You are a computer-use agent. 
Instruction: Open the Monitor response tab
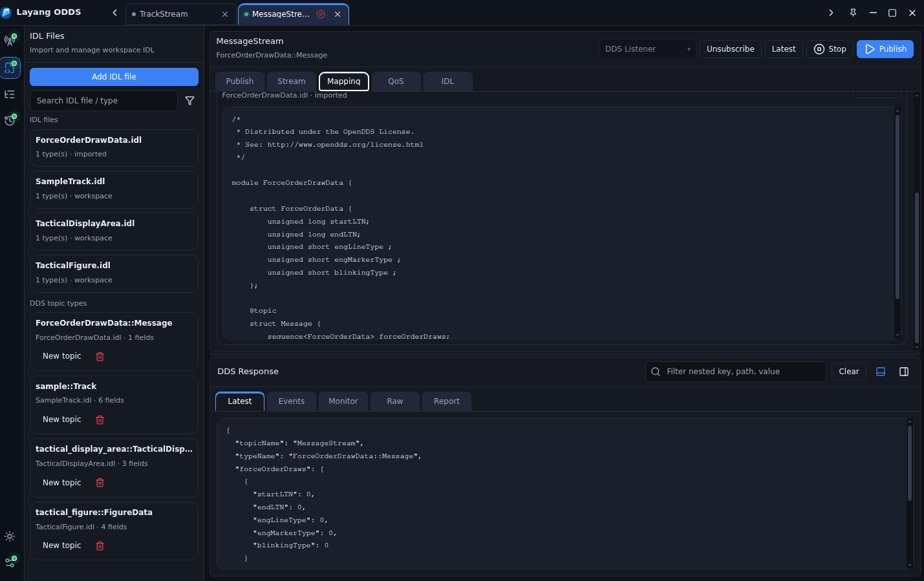pyautogui.click(x=343, y=401)
